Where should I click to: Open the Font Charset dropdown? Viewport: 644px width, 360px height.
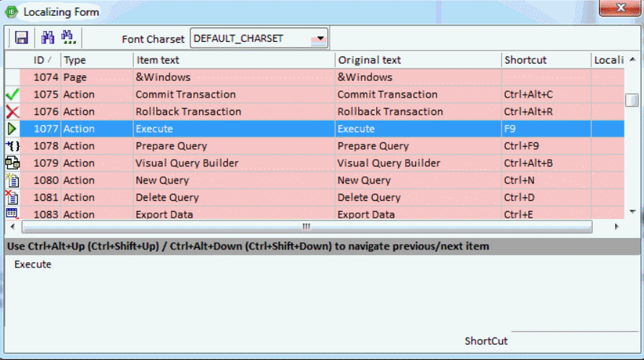pos(319,39)
